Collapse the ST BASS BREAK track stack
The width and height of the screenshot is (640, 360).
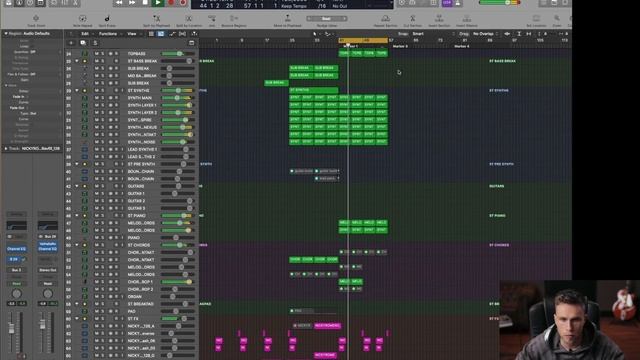pyautogui.click(x=77, y=61)
